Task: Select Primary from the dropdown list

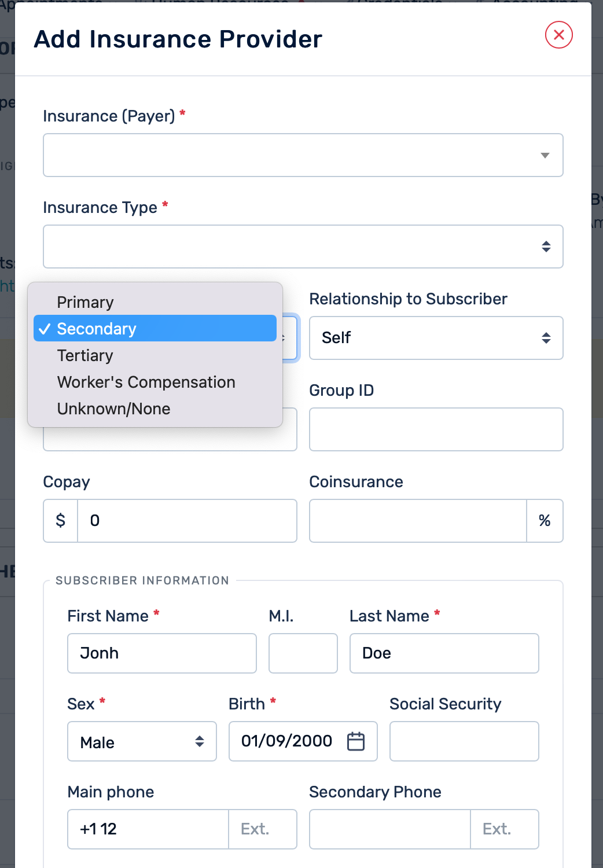Action: coord(85,302)
